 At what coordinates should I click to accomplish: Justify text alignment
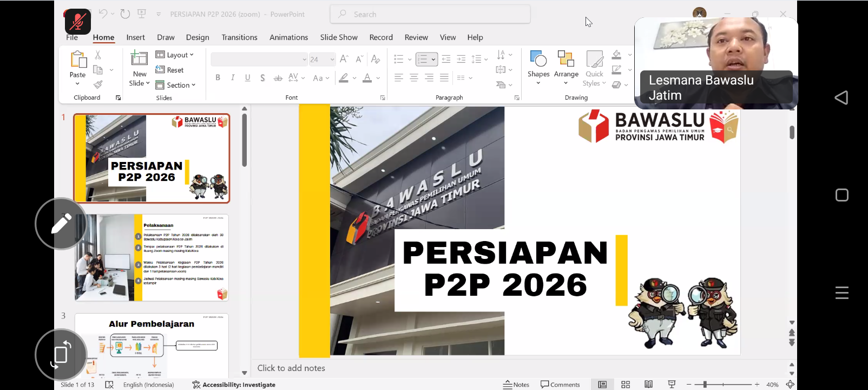[444, 78]
